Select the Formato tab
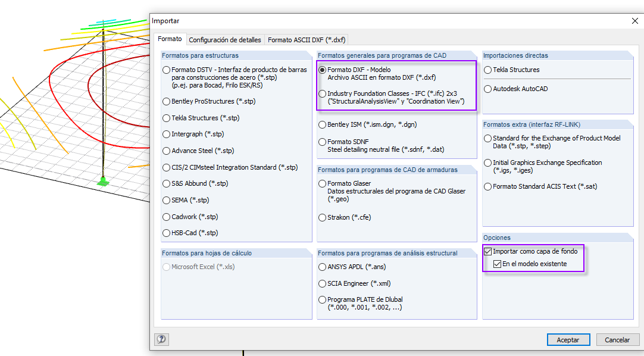Image resolution: width=644 pixels, height=356 pixels. 170,39
